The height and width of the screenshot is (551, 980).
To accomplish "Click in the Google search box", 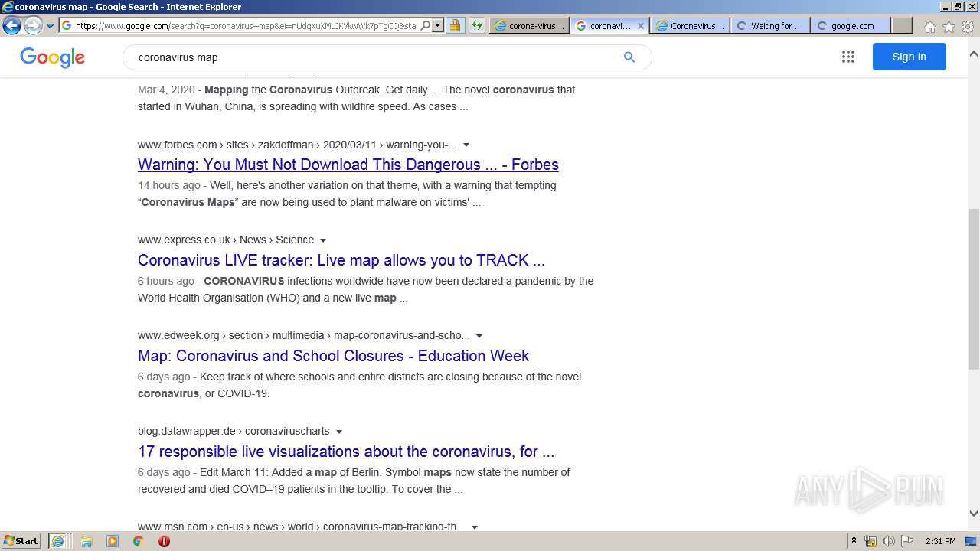I will click(375, 57).
